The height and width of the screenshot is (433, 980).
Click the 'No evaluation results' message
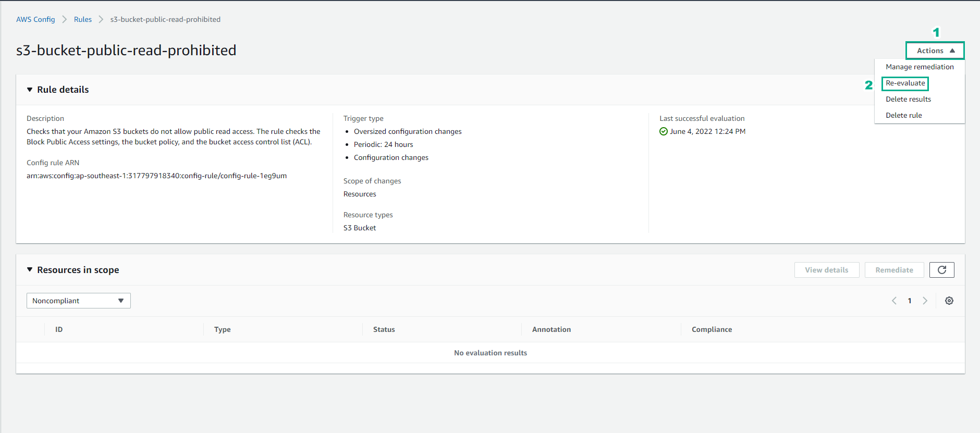(x=491, y=353)
